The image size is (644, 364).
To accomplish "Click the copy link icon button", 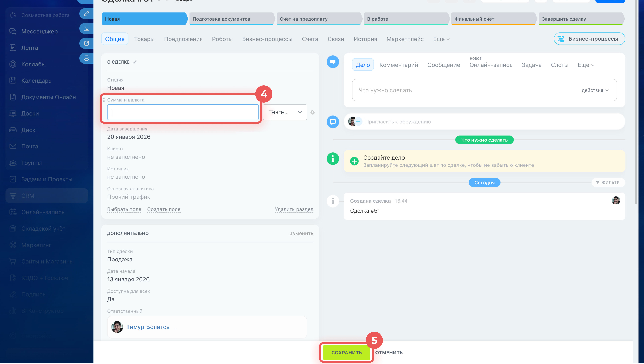I will tap(86, 14).
